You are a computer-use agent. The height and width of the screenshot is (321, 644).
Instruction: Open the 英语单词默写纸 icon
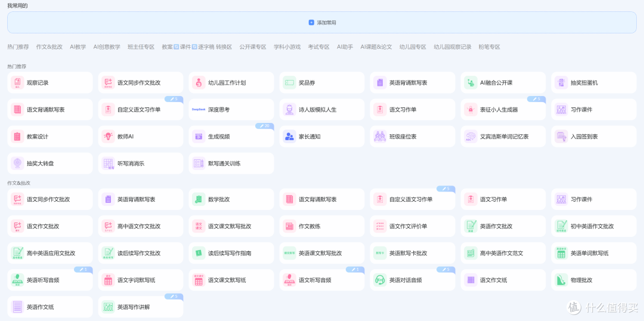point(562,253)
